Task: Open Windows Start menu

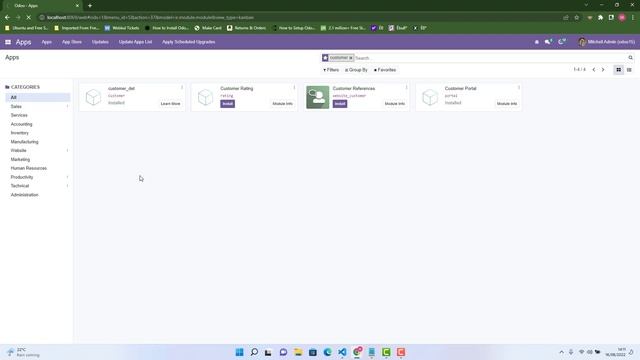Action: [x=240, y=352]
